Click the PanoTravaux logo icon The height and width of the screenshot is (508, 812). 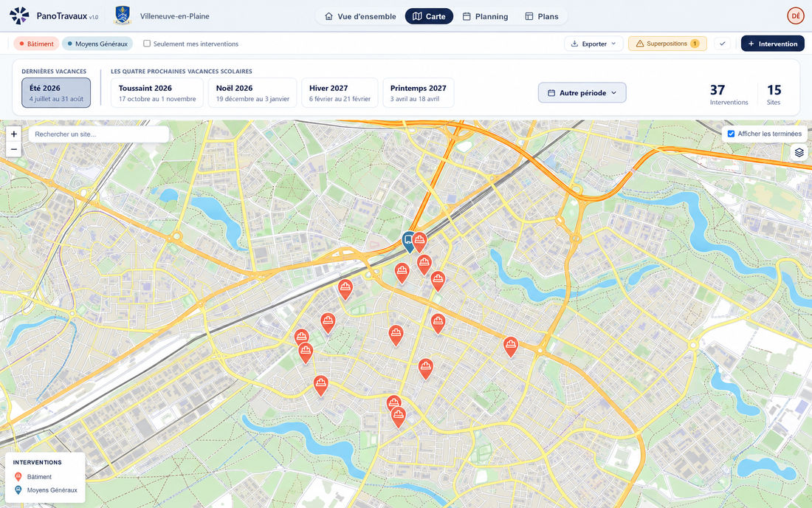19,16
